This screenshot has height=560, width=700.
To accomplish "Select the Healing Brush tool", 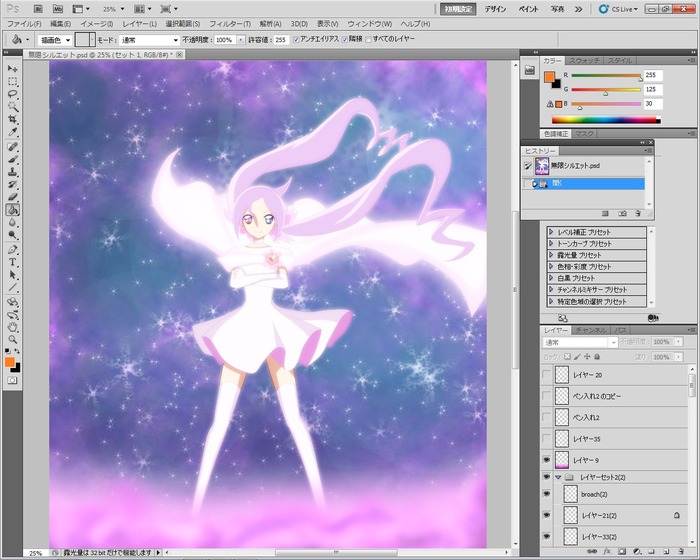I will [12, 147].
